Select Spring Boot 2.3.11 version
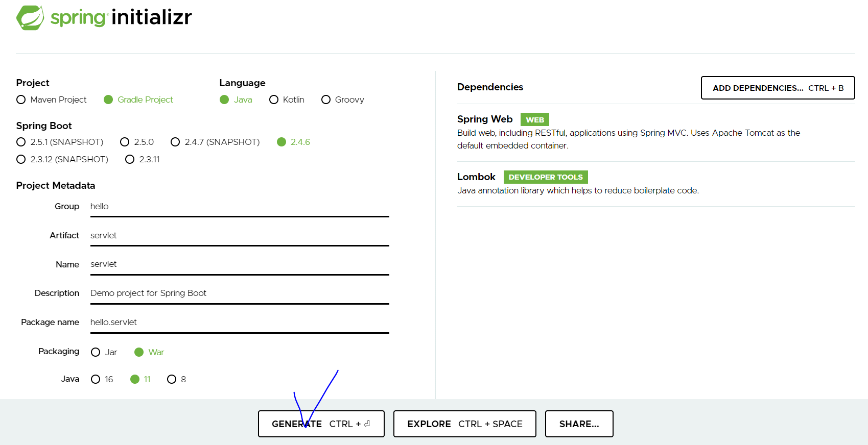 [x=130, y=159]
